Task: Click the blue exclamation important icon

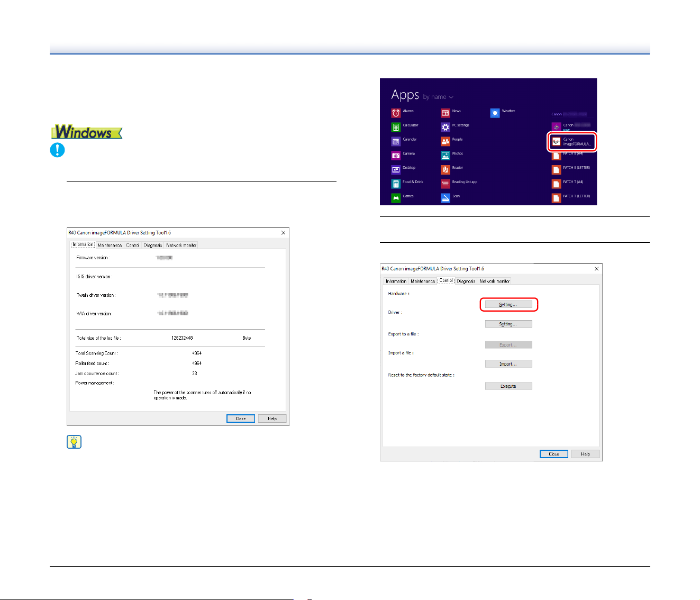Action: click(57, 150)
